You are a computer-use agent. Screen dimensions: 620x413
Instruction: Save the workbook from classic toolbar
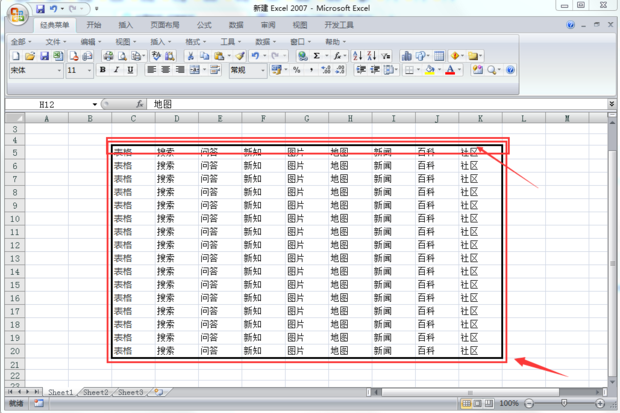pyautogui.click(x=44, y=56)
